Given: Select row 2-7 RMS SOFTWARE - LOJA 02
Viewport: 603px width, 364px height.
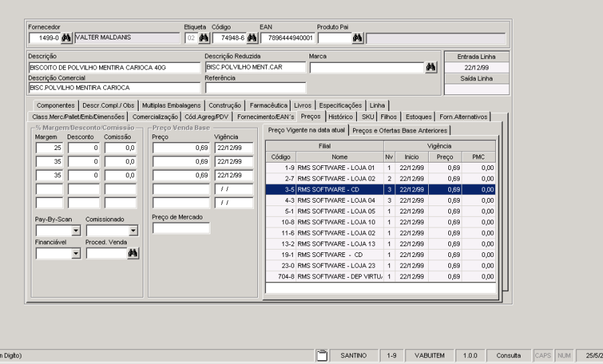Looking at the screenshot, I should tap(381, 179).
